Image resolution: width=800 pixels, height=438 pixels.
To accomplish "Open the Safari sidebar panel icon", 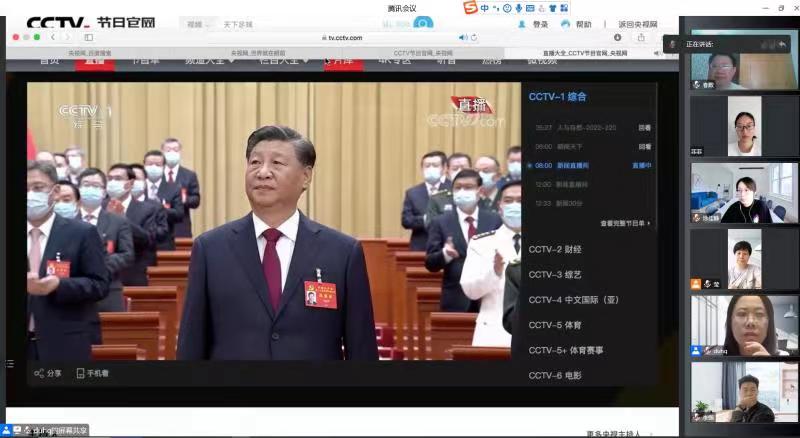I will click(88, 38).
